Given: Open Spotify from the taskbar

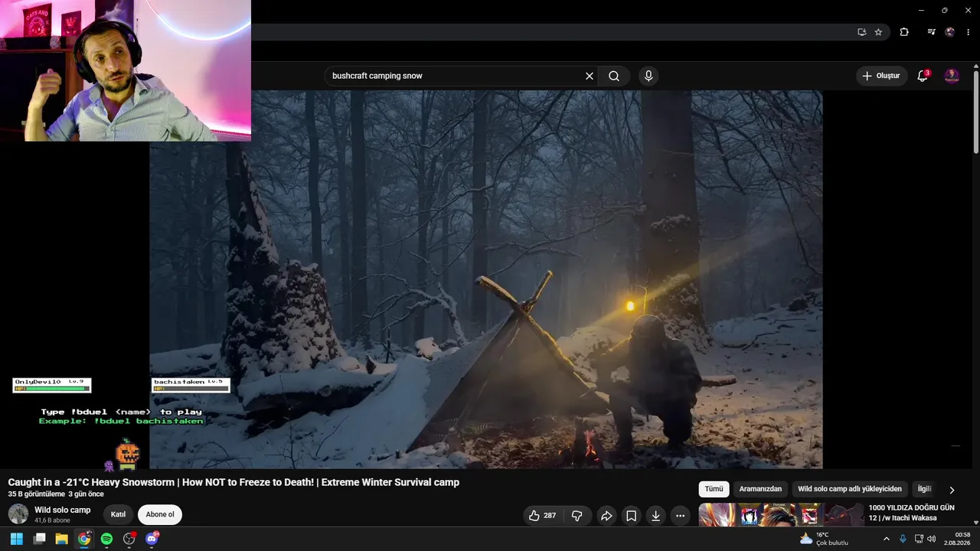Looking at the screenshot, I should [x=106, y=539].
